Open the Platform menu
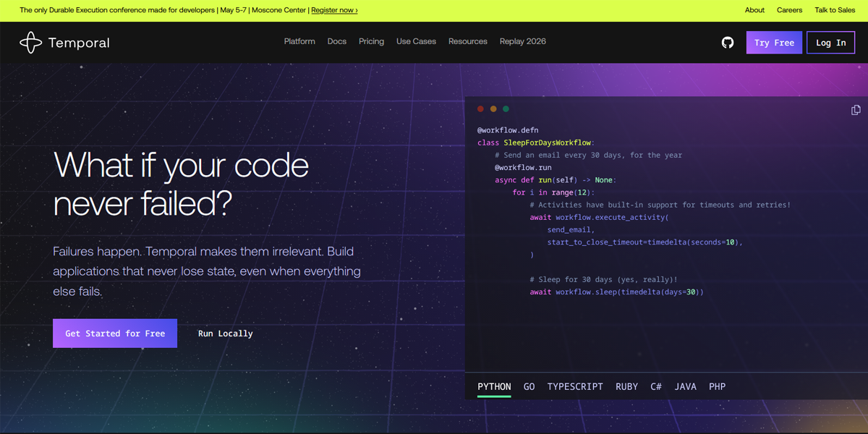The image size is (868, 434). point(299,41)
